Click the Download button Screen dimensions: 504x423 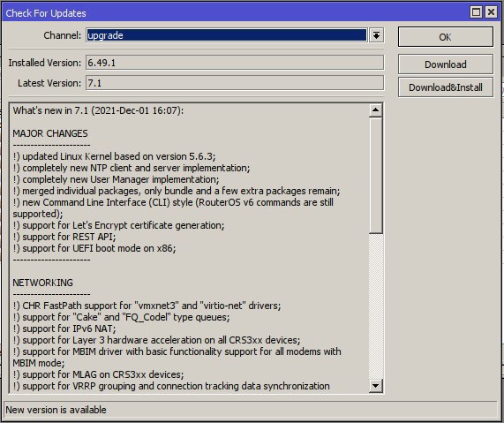point(445,64)
